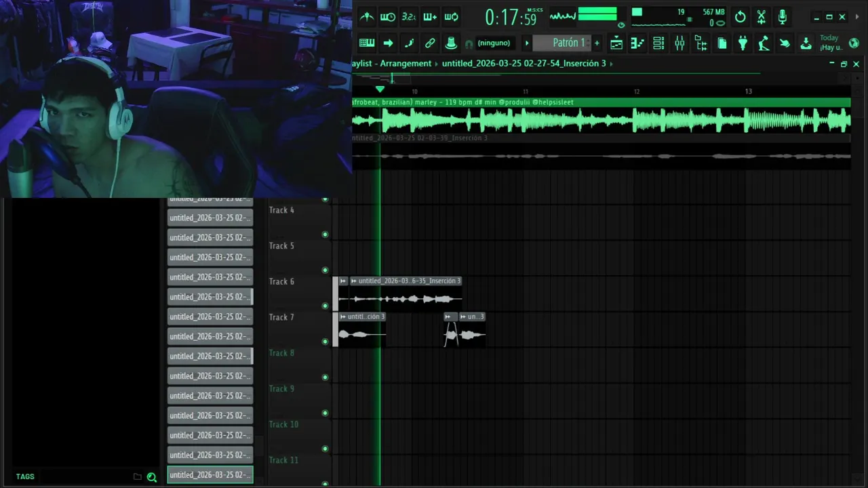Open the Channel rack
This screenshot has width=868, height=488.
(658, 43)
